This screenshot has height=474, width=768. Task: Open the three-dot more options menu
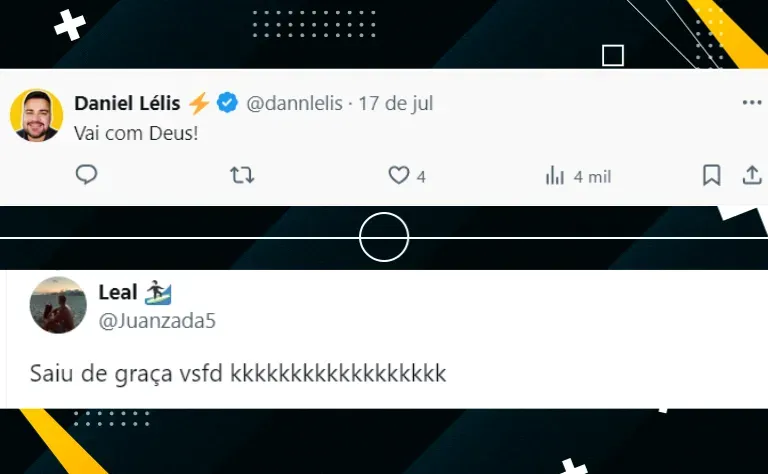coord(752,102)
